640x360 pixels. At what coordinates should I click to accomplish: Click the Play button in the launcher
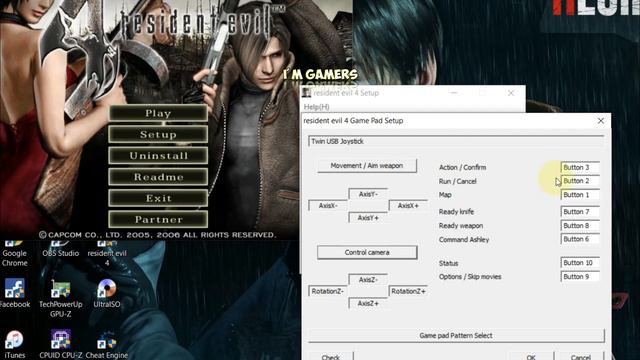pyautogui.click(x=158, y=113)
